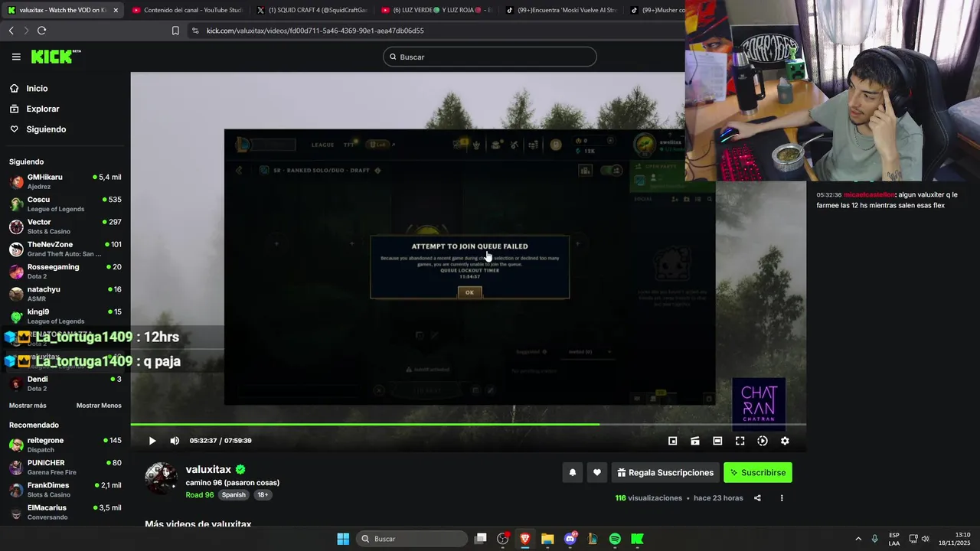Image resolution: width=980 pixels, height=551 pixels.
Task: Open the Windows Start menu
Action: 343,539
